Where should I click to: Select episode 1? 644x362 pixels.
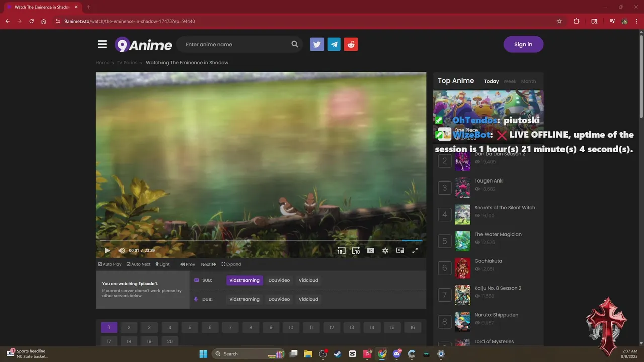(109, 327)
